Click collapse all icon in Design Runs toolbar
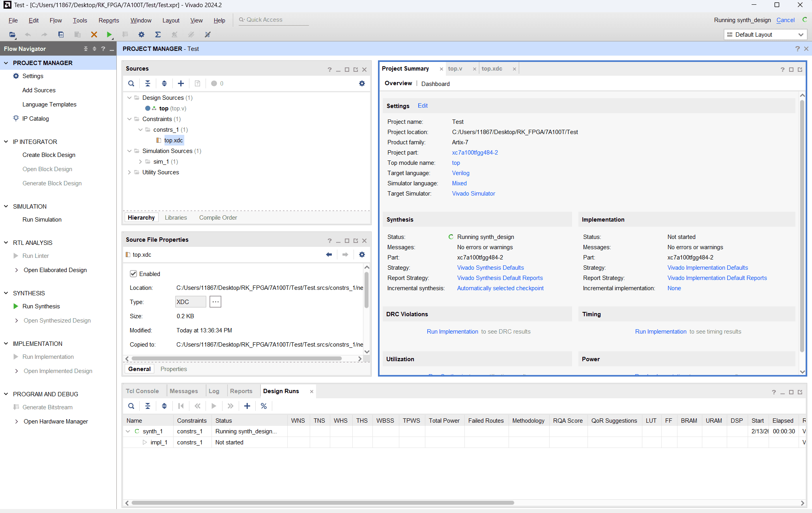The image size is (812, 513). point(148,406)
